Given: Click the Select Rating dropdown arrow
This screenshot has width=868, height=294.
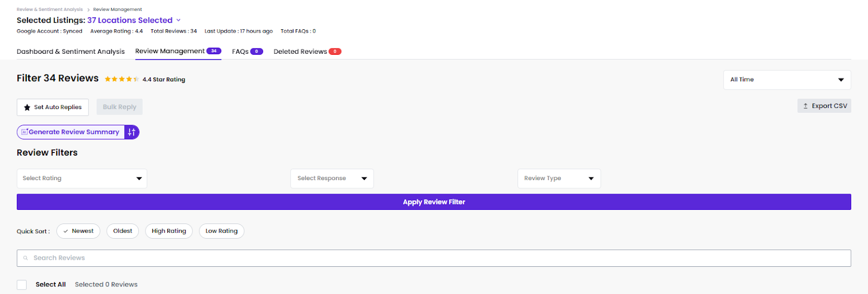Looking at the screenshot, I should [139, 178].
